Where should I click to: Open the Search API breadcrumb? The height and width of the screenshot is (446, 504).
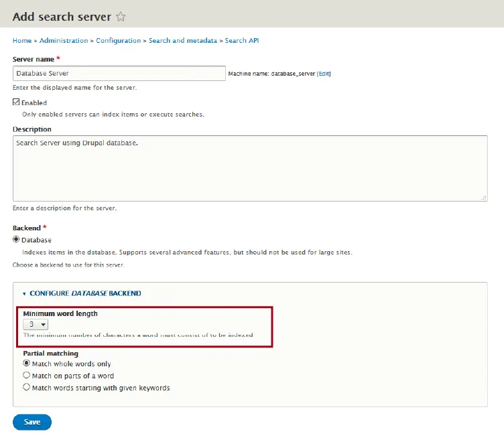pos(242,41)
